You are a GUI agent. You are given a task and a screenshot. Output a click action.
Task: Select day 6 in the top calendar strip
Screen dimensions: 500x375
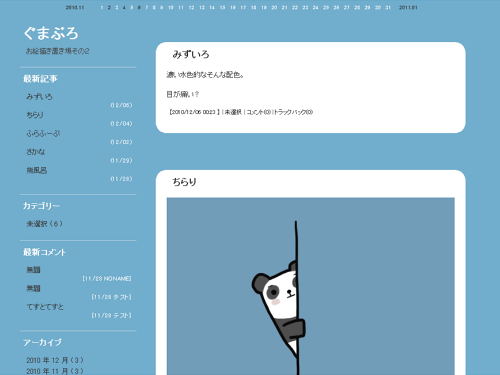[x=139, y=7]
